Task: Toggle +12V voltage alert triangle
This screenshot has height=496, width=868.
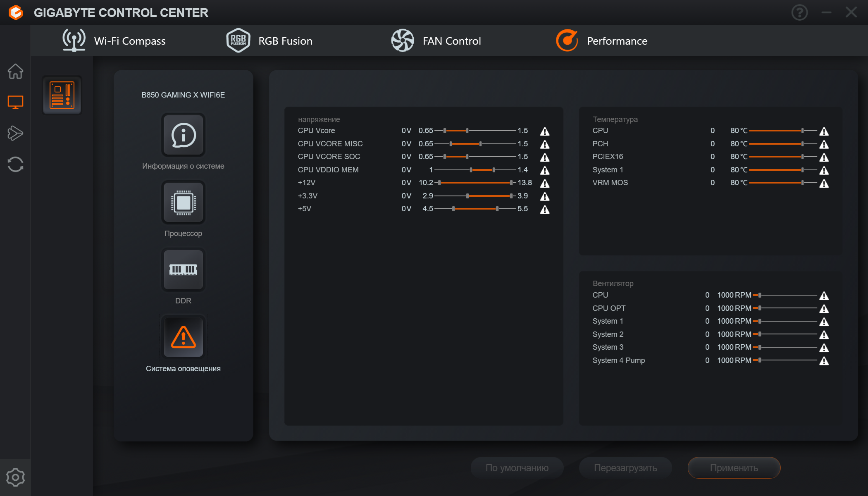Action: (545, 184)
